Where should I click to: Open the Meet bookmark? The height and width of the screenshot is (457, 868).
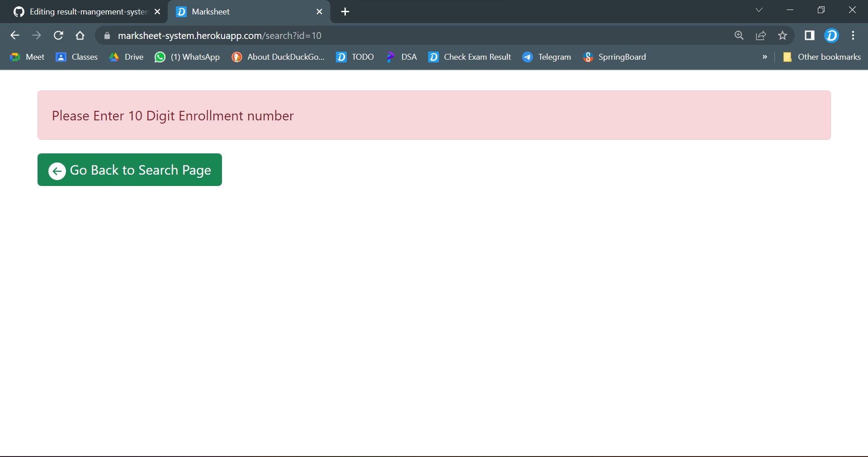coord(27,57)
